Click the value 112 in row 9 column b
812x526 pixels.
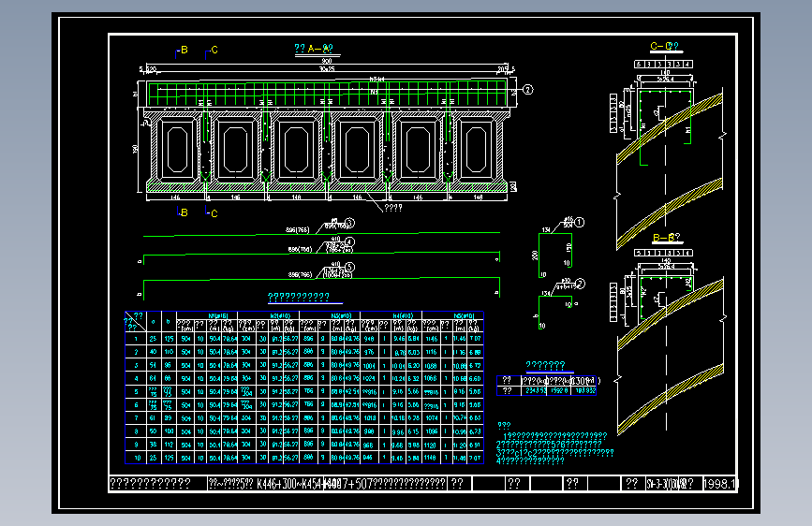(x=169, y=445)
